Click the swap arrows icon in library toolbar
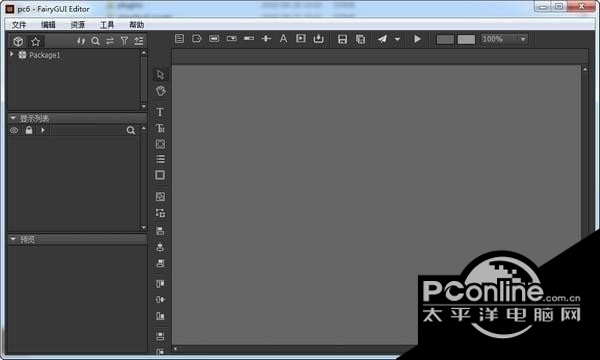600x360 pixels. (x=110, y=41)
